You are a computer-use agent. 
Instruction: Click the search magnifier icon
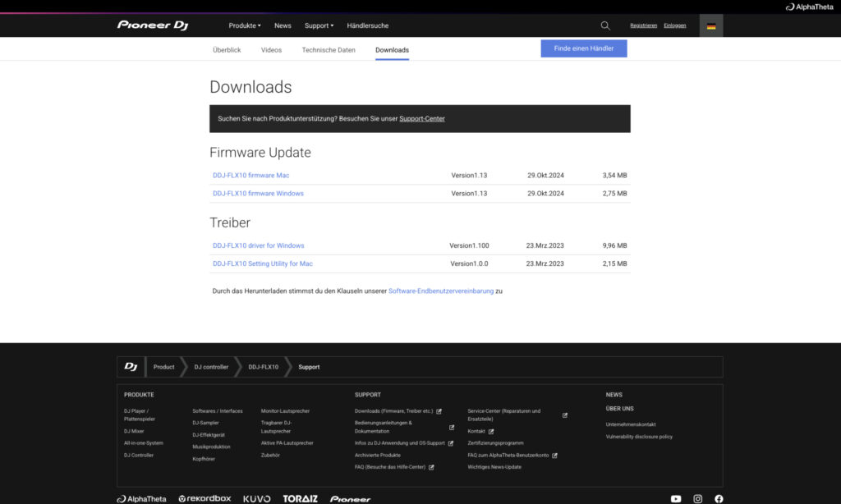(x=605, y=25)
